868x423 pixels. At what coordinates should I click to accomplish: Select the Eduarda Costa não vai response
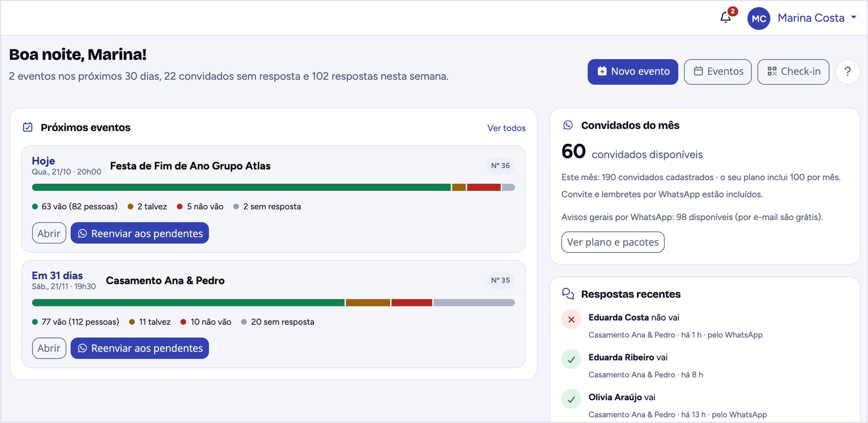(634, 318)
